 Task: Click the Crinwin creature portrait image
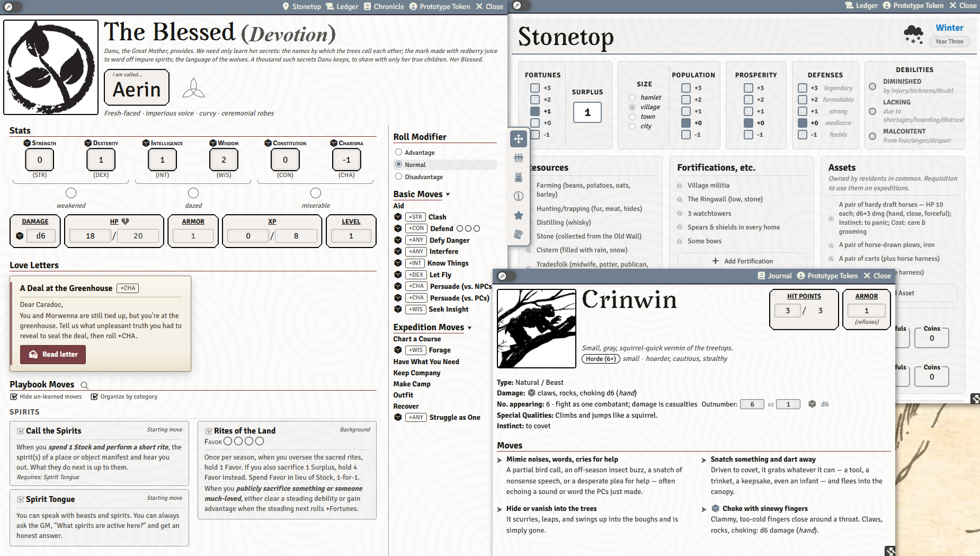click(537, 329)
